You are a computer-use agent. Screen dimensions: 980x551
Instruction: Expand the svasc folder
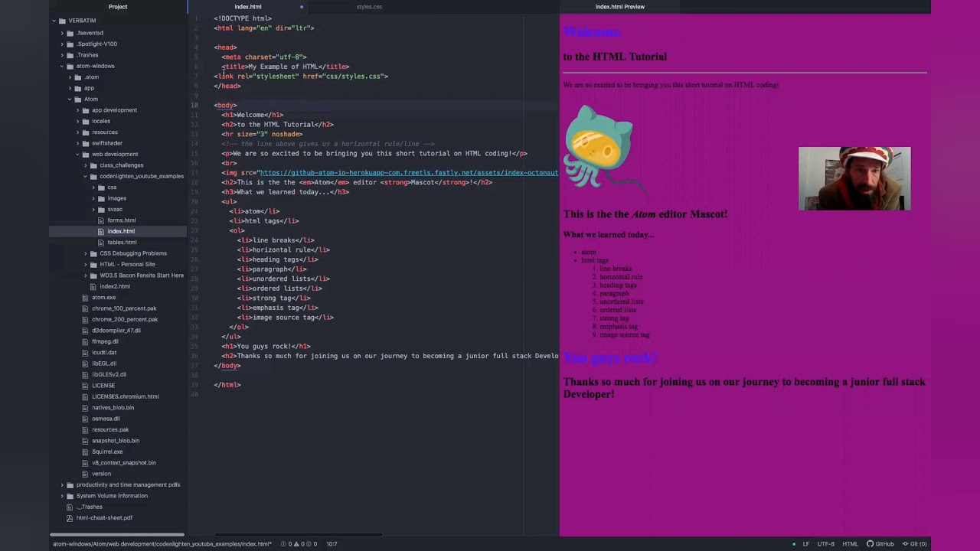pos(93,210)
